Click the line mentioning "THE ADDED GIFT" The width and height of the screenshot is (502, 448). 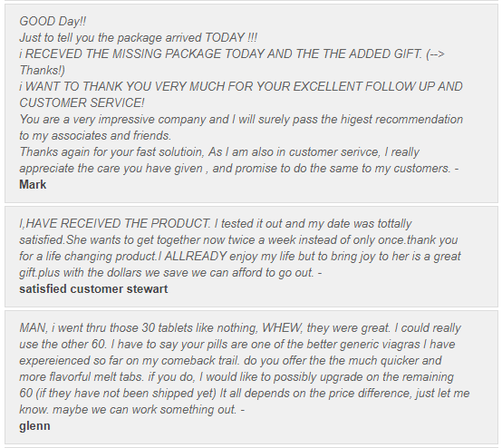232,54
